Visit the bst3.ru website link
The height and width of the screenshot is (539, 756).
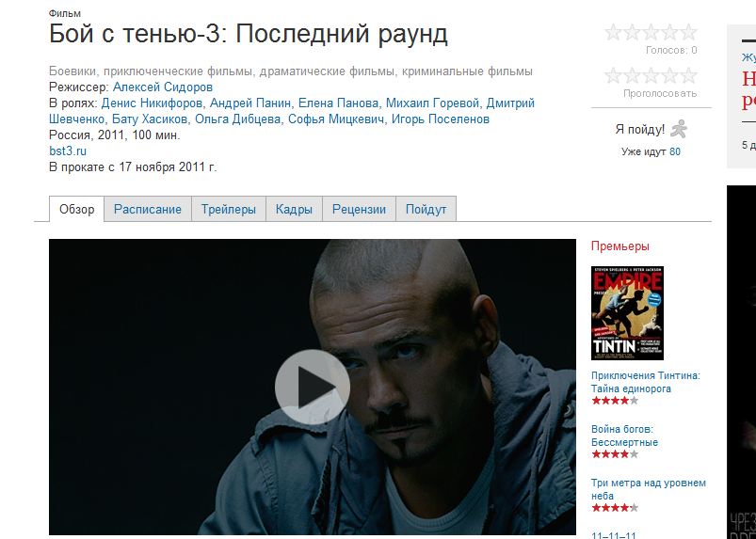coord(68,151)
